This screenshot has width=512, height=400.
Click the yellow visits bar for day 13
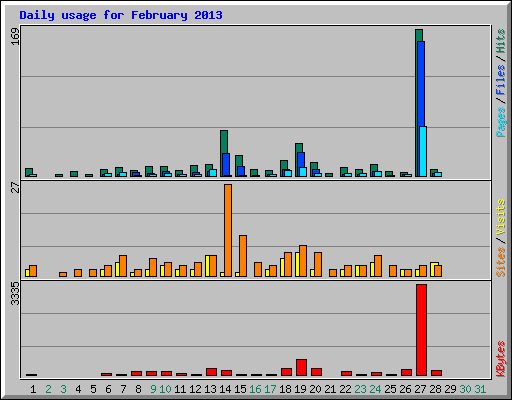click(x=208, y=266)
